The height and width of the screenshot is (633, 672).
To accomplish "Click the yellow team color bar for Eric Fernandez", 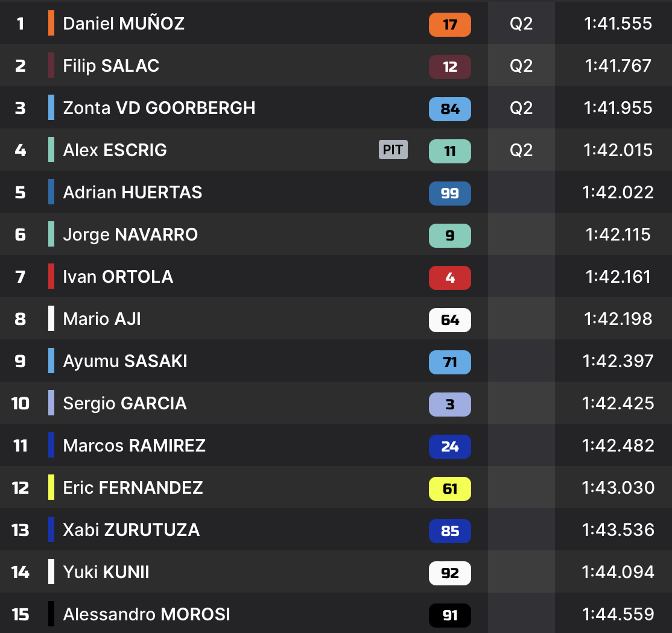I will 51,487.
